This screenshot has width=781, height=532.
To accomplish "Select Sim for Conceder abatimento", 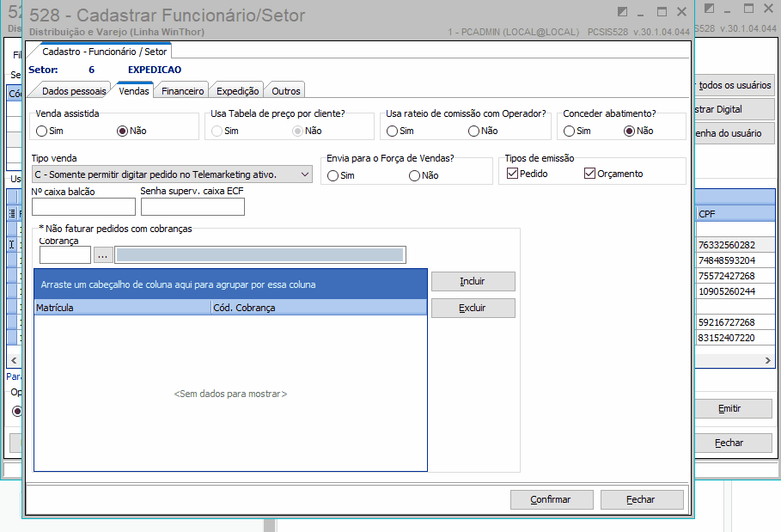I will (569, 131).
